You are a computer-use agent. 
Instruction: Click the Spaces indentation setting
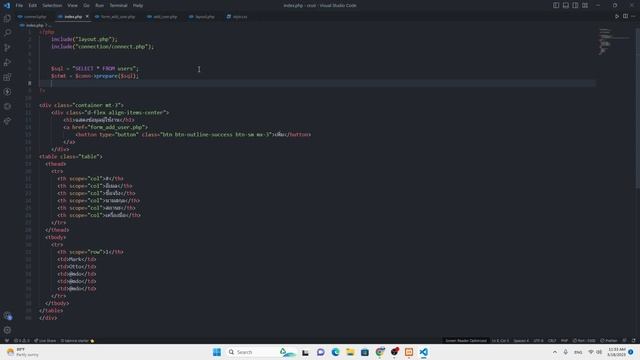pos(521,340)
